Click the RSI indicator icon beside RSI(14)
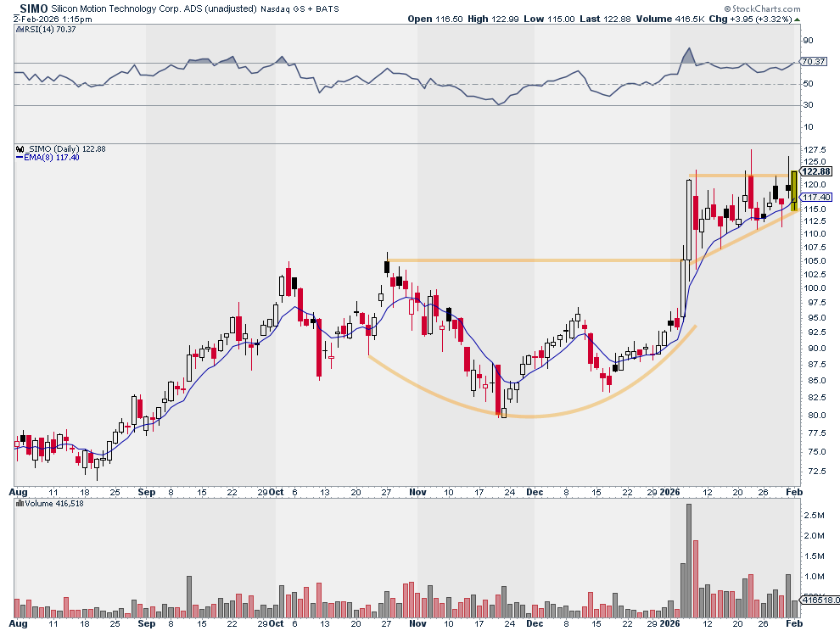Image resolution: width=840 pixels, height=631 pixels. (18, 30)
